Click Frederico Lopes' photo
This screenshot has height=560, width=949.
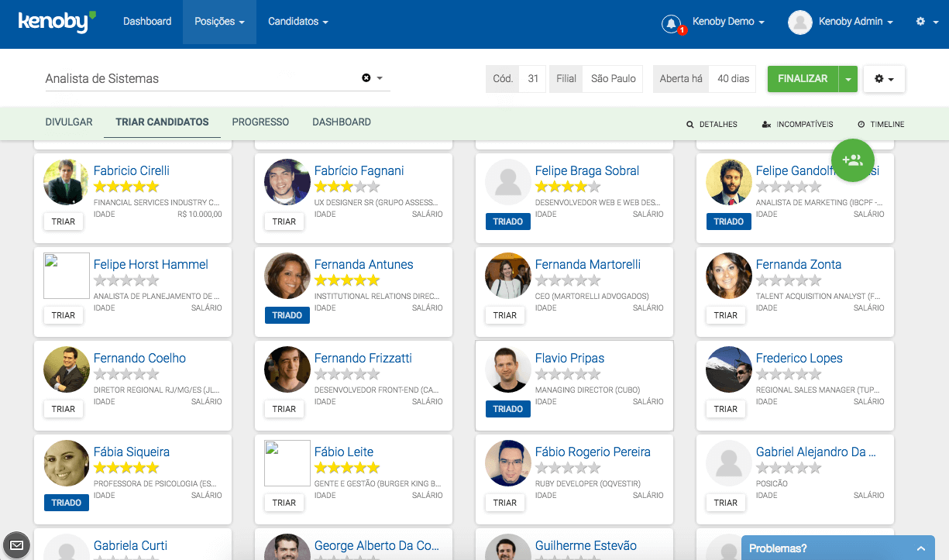(729, 369)
